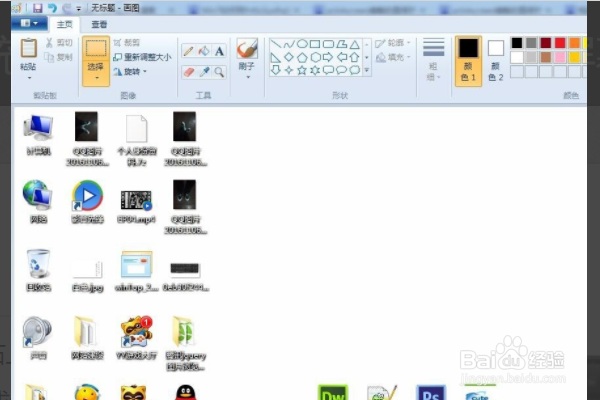Image resolution: width=600 pixels, height=400 pixels.
Task: Choose the Rectangle shape
Action: tap(315, 44)
